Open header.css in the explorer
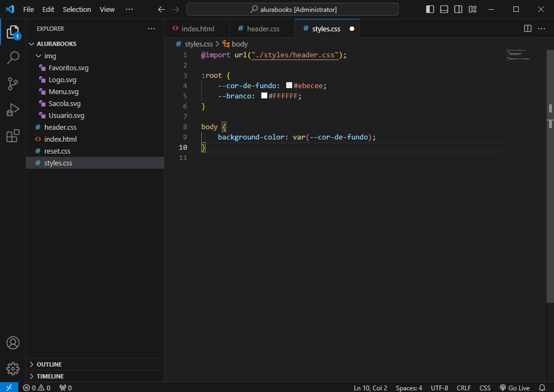The width and height of the screenshot is (554, 392). coord(95,127)
